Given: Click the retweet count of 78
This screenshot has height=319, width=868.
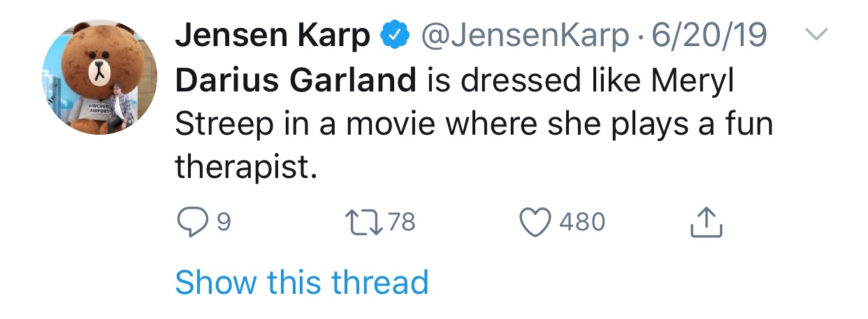Looking at the screenshot, I should (x=401, y=223).
